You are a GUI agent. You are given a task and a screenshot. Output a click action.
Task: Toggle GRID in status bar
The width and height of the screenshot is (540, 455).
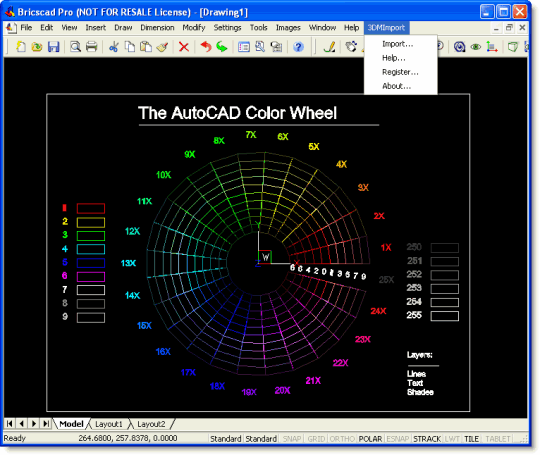(316, 439)
